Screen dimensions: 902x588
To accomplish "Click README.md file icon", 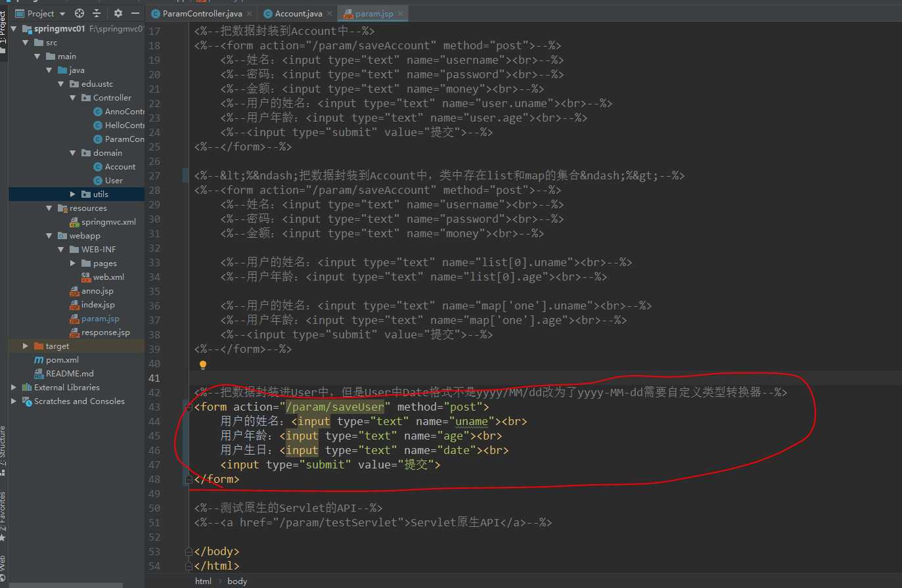I will pos(39,374).
